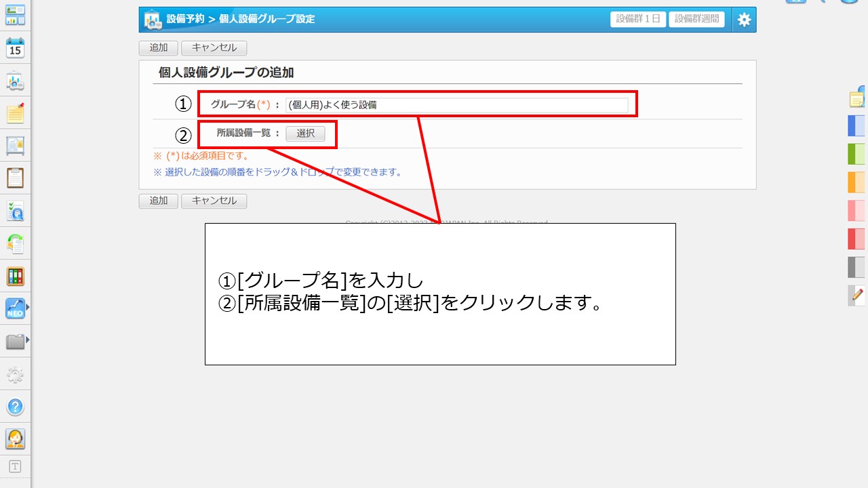This screenshot has width=868, height=488.
Task: Open the gray folder sidebar icon
Action: (15, 341)
